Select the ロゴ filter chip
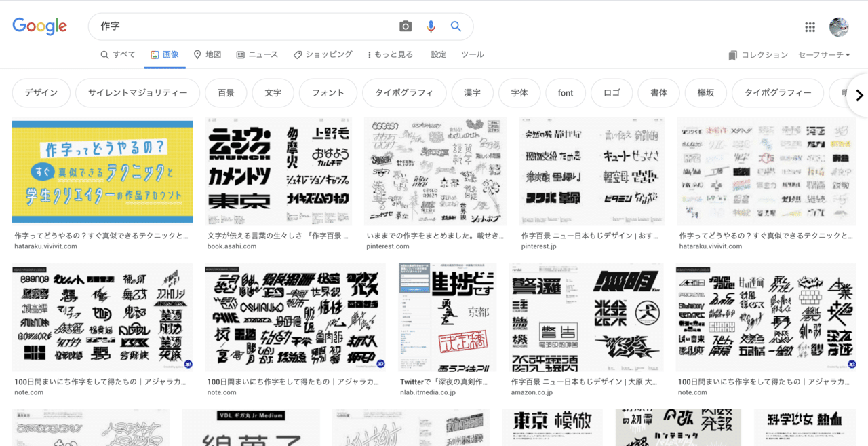868x446 pixels. 612,93
